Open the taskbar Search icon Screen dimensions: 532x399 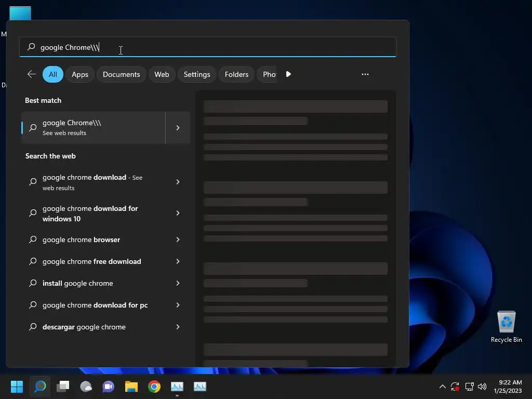tap(40, 387)
